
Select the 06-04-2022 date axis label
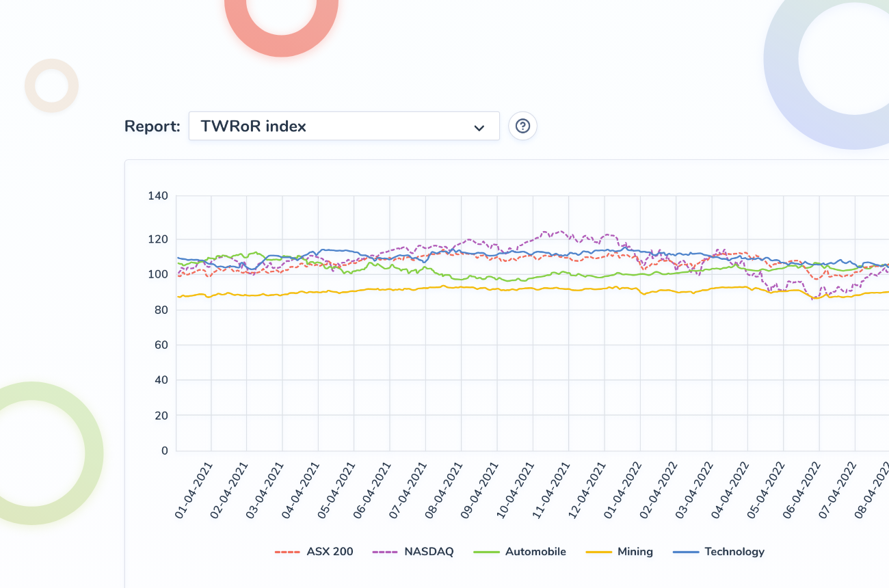[801, 491]
